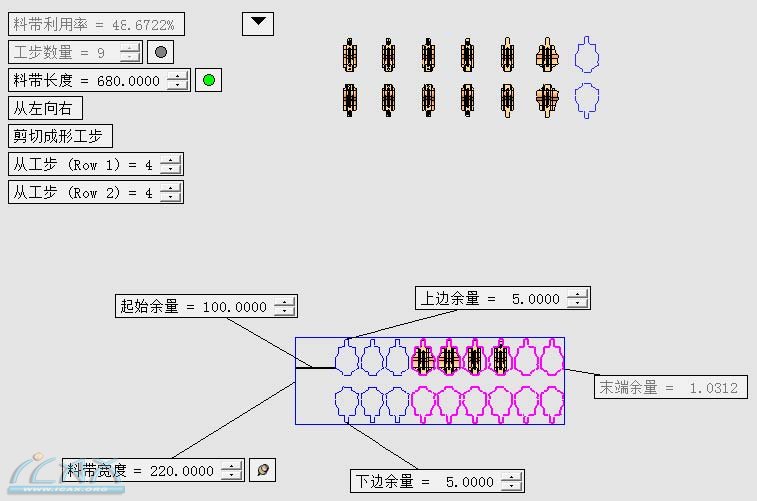Select fifth part thumbnail in lower preview row
757x501 pixels.
click(507, 100)
